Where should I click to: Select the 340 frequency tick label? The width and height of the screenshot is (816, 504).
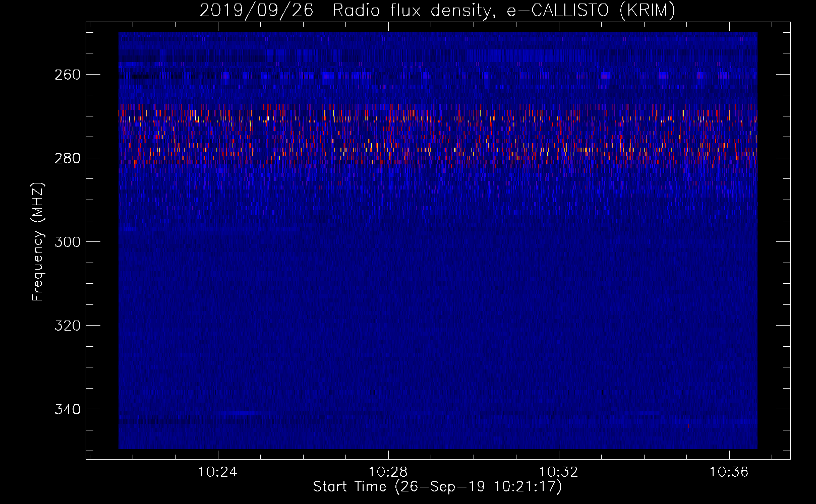(x=68, y=409)
